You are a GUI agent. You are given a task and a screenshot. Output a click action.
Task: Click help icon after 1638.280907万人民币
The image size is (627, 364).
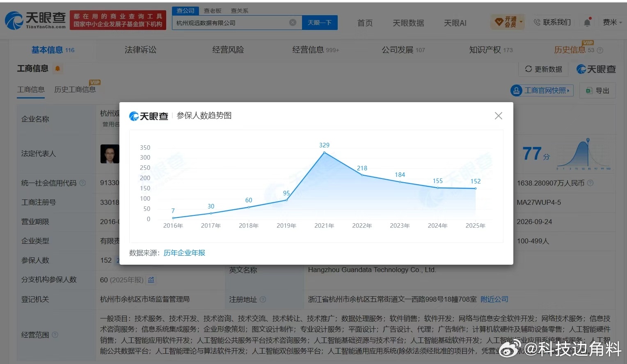click(x=590, y=183)
